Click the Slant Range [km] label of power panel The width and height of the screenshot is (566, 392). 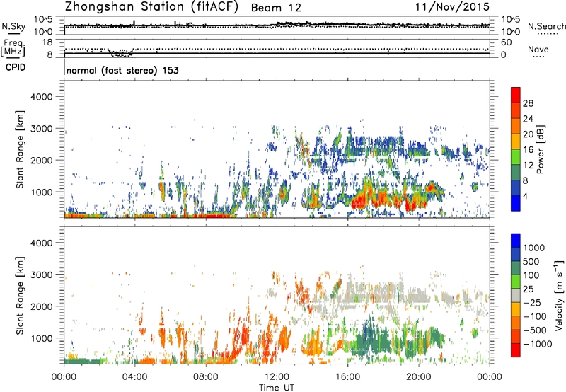point(20,149)
